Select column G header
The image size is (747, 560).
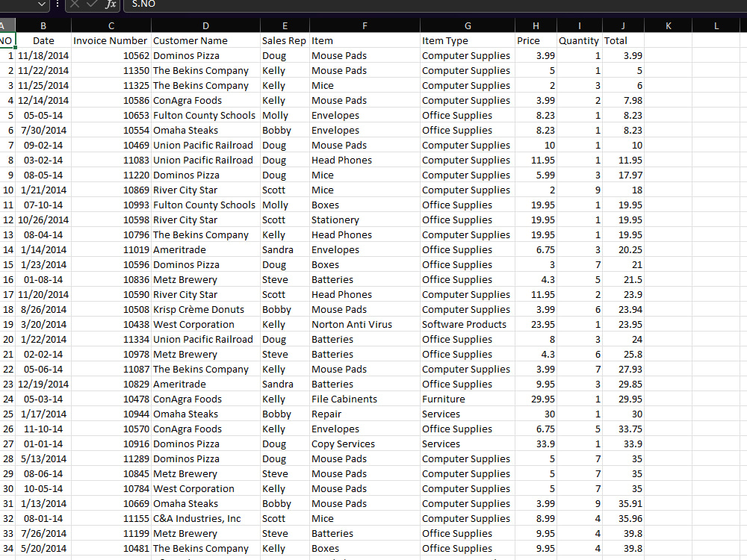click(x=468, y=25)
